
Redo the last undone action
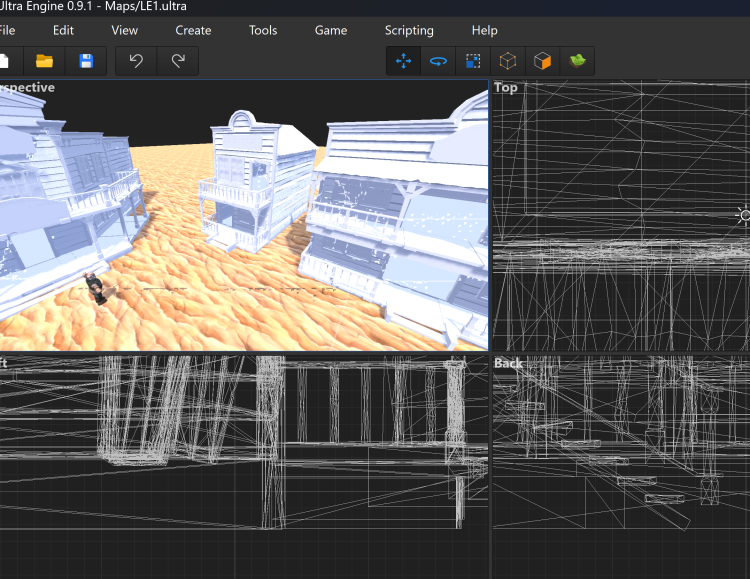[178, 61]
